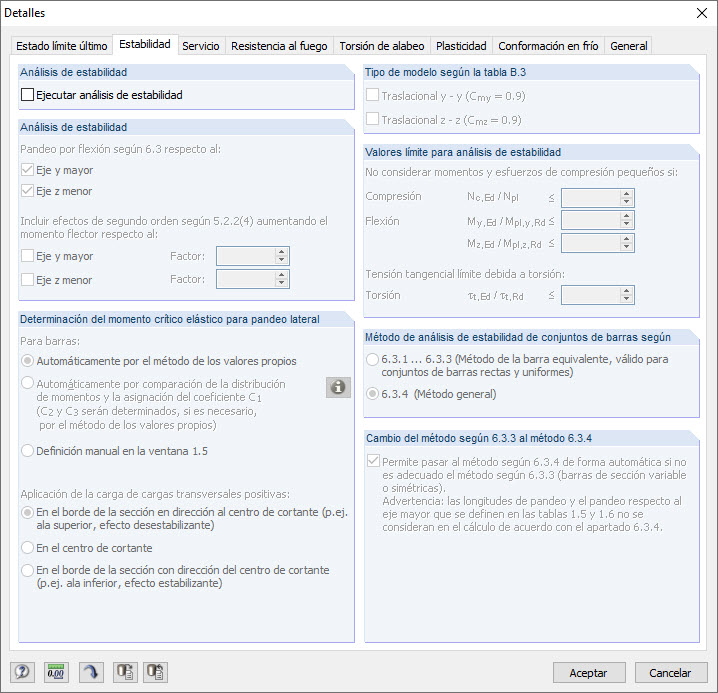718x693 pixels.
Task: Open the Estabilidad tab
Action: click(x=145, y=44)
